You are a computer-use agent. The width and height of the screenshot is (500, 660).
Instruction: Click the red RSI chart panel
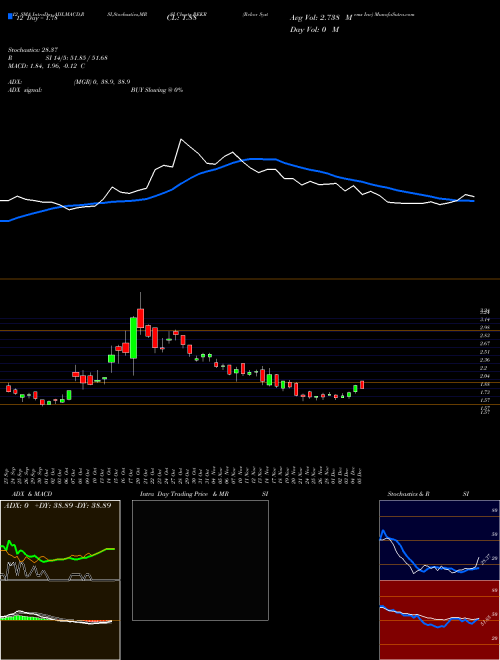point(439,620)
